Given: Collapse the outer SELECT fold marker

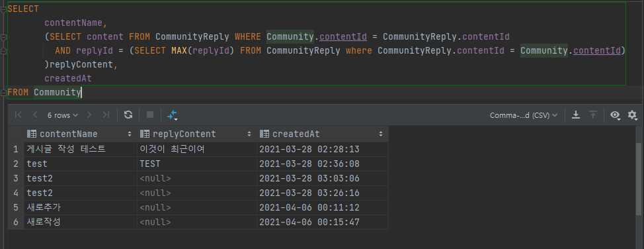Looking at the screenshot, I should click(3, 9).
